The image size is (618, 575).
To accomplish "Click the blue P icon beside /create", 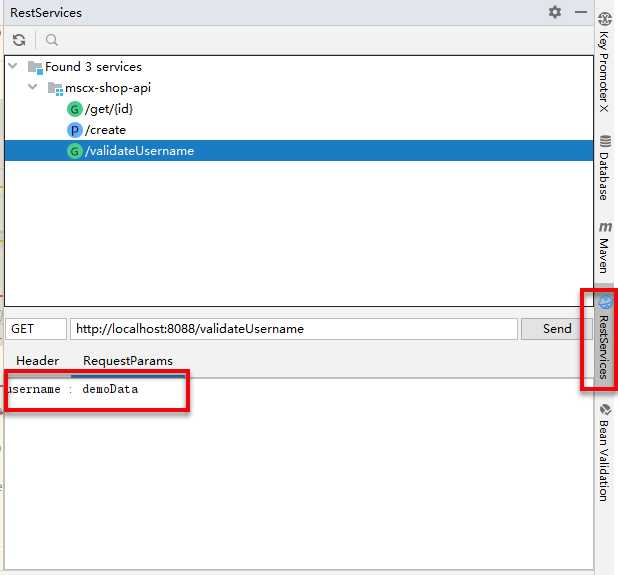I will coord(74,130).
